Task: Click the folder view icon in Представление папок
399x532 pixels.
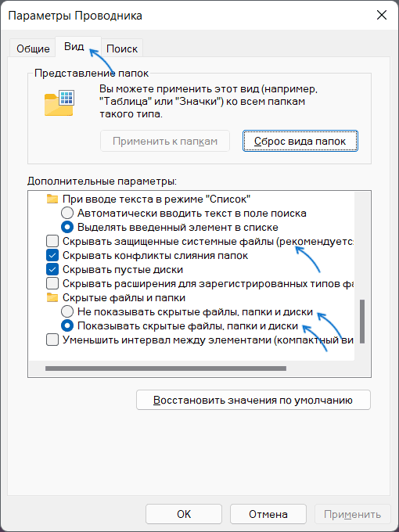Action: tap(59, 103)
